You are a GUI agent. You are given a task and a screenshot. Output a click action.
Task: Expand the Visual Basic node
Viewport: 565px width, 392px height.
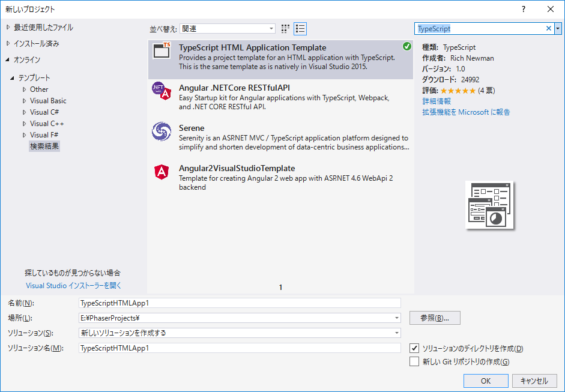pos(25,101)
